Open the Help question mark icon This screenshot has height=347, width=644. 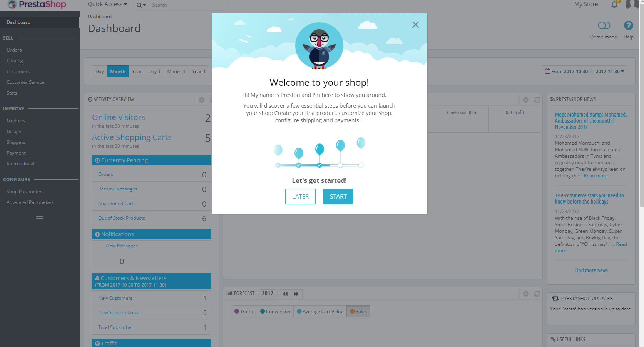click(x=629, y=25)
